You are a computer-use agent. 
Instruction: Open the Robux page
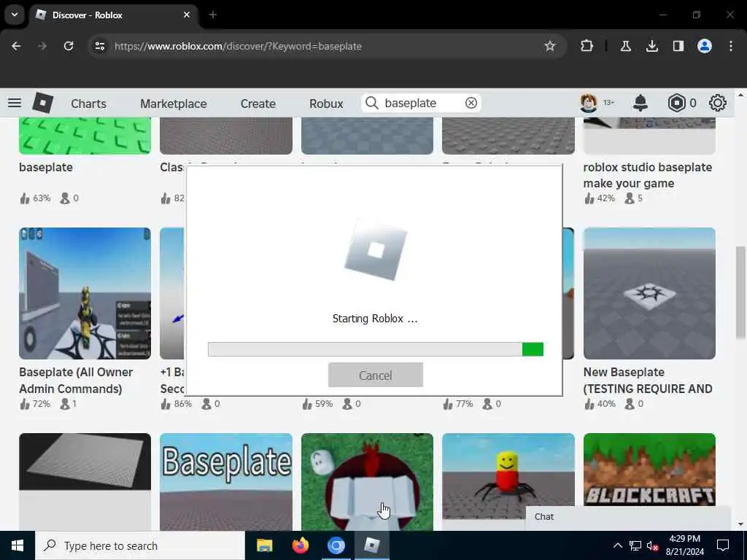pos(326,104)
